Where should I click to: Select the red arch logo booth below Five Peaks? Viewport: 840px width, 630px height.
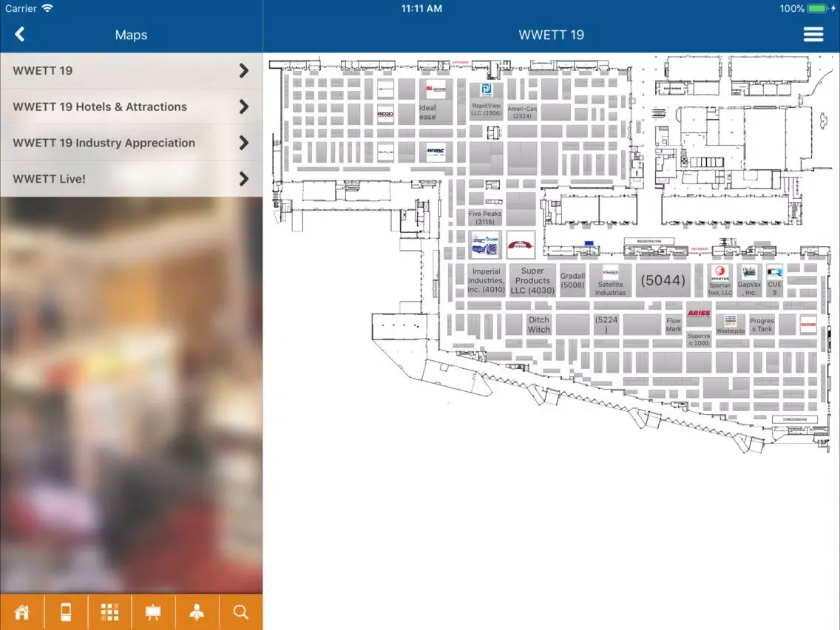(x=520, y=245)
